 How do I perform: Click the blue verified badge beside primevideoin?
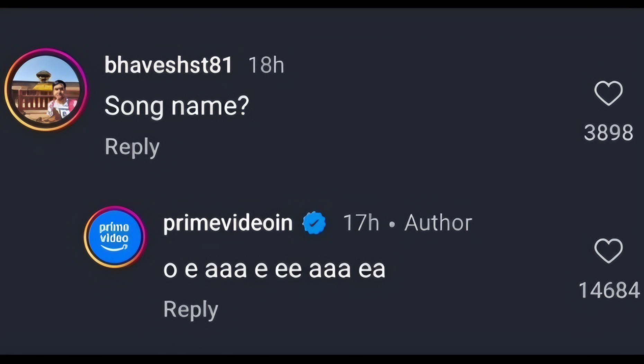pyautogui.click(x=314, y=223)
